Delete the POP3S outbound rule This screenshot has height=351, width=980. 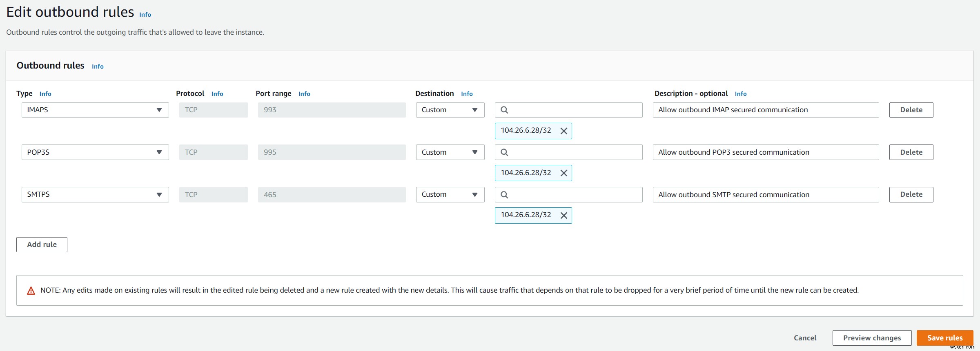(x=911, y=152)
